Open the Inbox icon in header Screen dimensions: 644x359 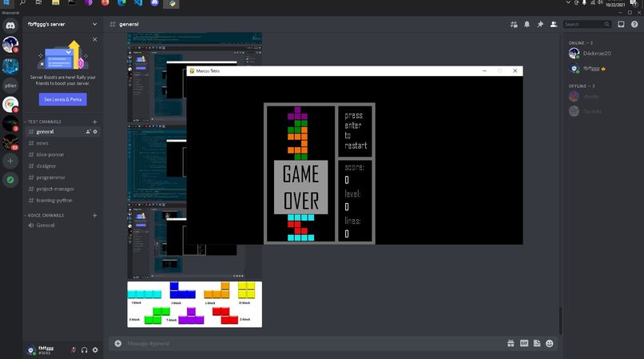tap(621, 25)
